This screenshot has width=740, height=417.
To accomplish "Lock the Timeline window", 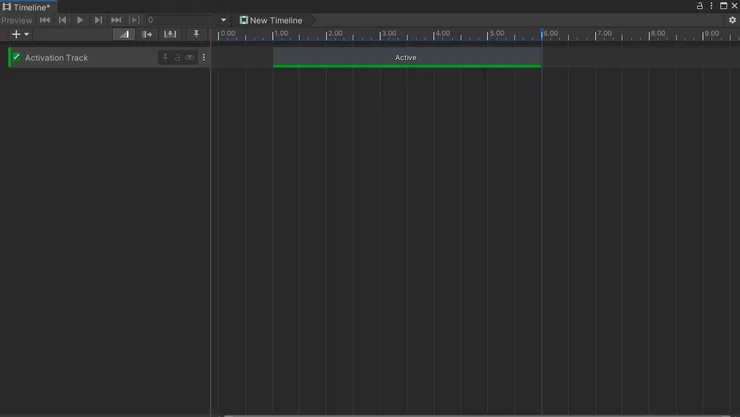I will point(699,6).
